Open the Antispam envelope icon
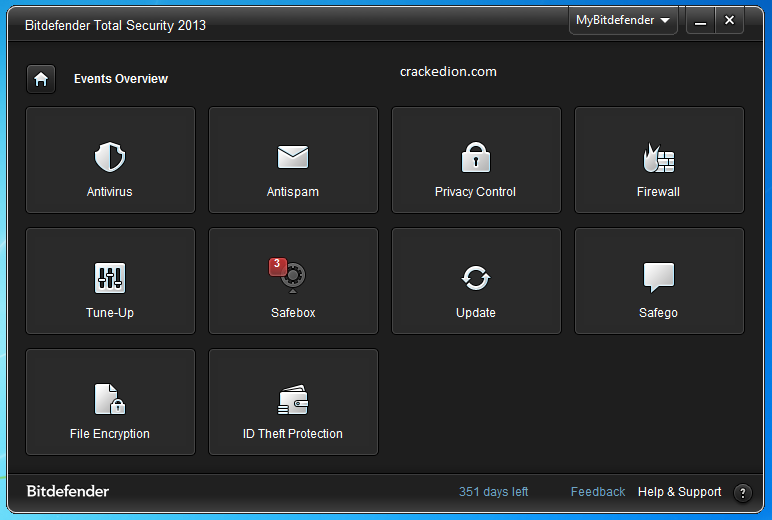Image resolution: width=772 pixels, height=520 pixels. click(293, 157)
